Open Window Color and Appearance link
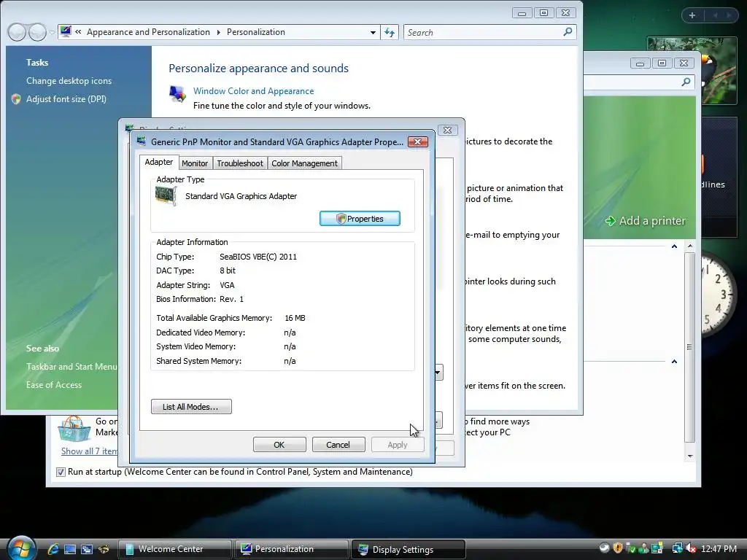747x560 pixels. coord(253,91)
